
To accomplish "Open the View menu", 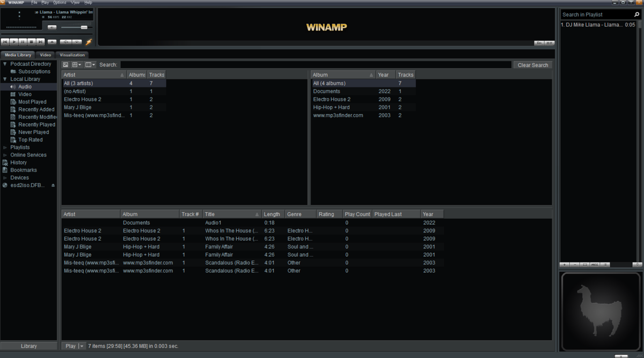I will (75, 3).
